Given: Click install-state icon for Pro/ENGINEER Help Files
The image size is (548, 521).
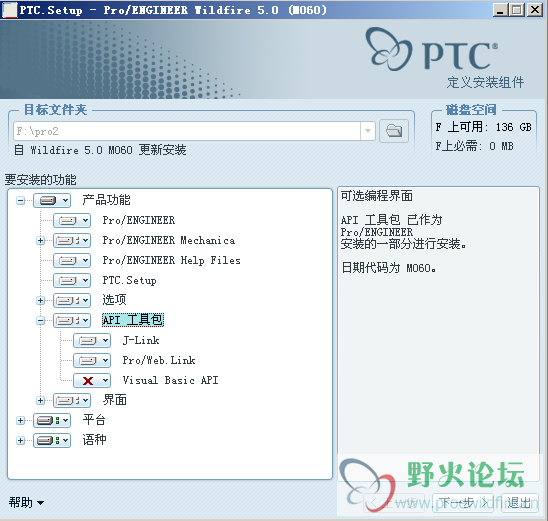Looking at the screenshot, I should pyautogui.click(x=68, y=260).
